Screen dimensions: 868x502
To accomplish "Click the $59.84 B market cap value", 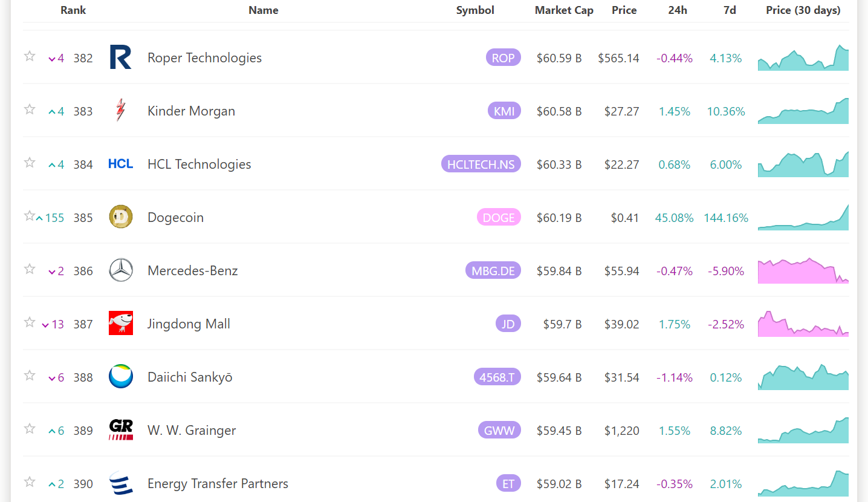I will coord(559,271).
